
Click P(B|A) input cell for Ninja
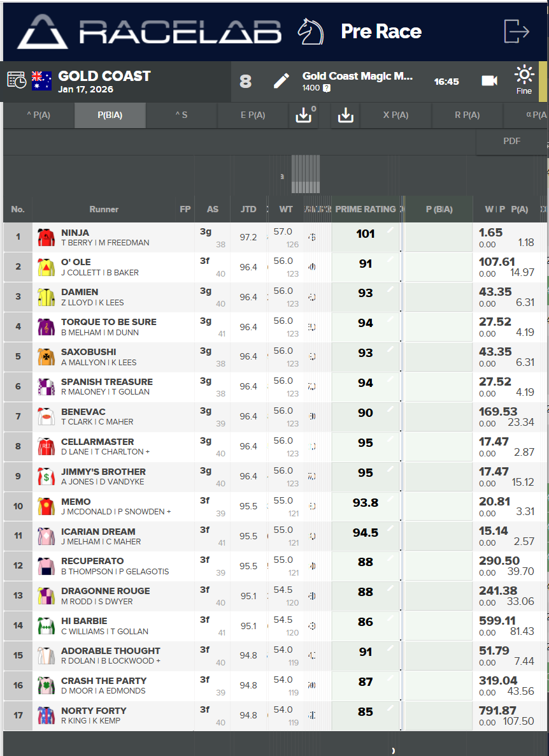click(439, 237)
